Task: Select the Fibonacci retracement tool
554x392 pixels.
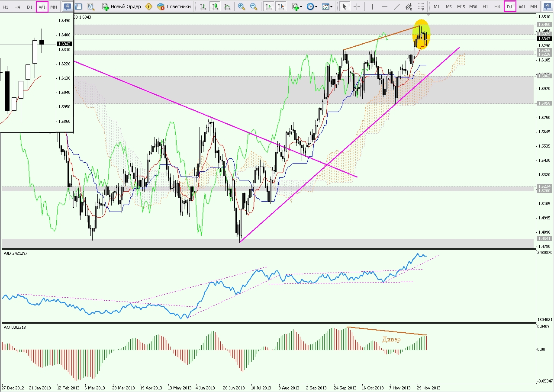Action: [421, 6]
